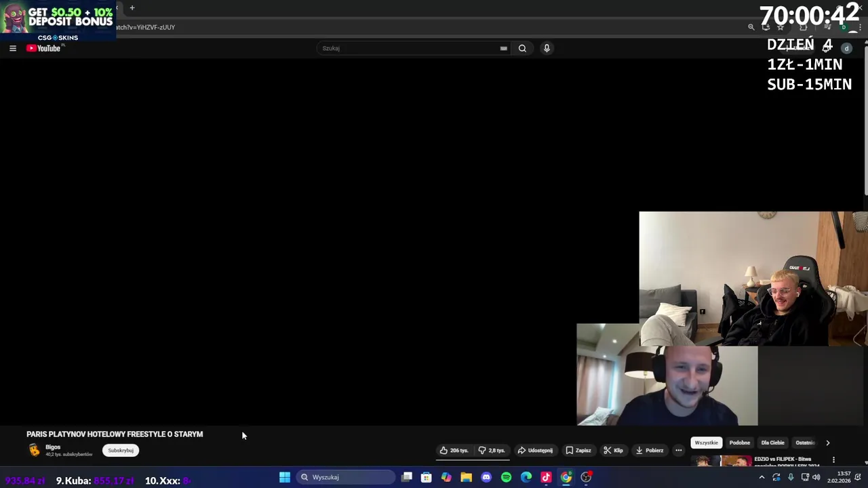The width and height of the screenshot is (868, 488).
Task: Open volume control in system tray
Action: tap(816, 477)
